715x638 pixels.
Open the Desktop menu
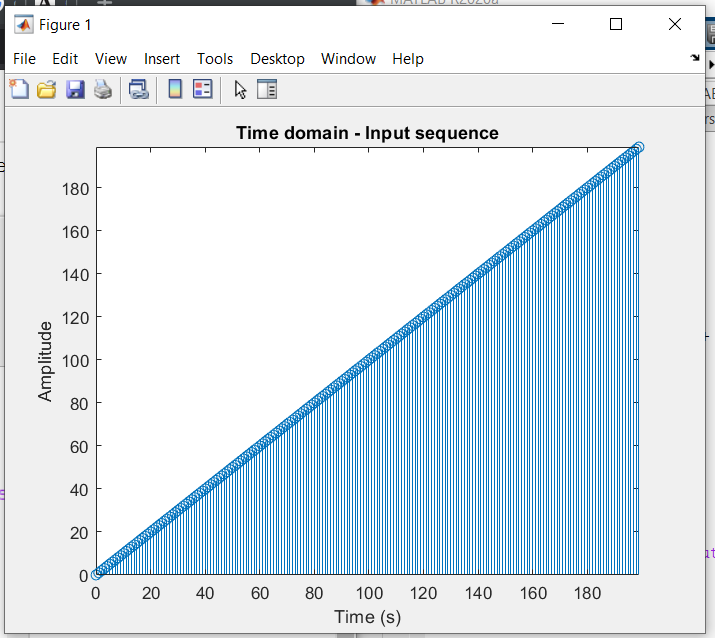point(277,59)
